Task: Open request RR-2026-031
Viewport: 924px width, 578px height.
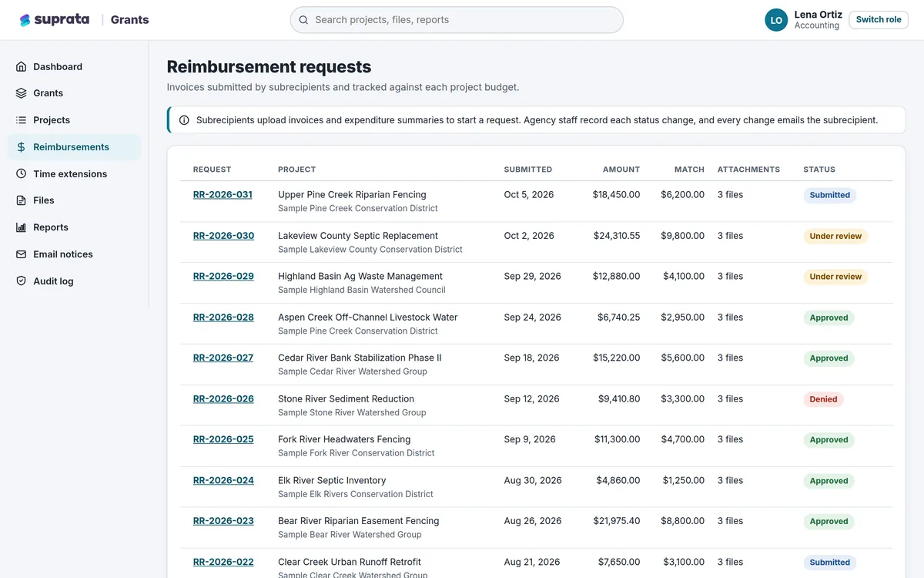Action: [x=223, y=195]
